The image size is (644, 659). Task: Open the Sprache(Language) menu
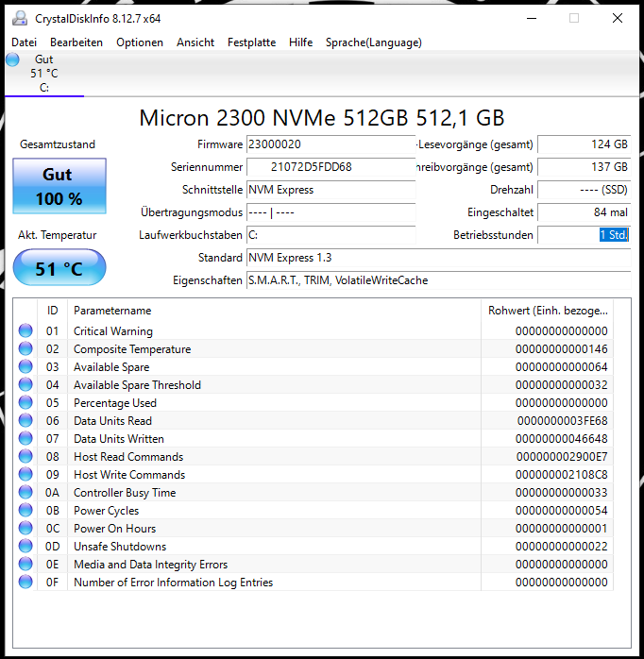point(373,42)
